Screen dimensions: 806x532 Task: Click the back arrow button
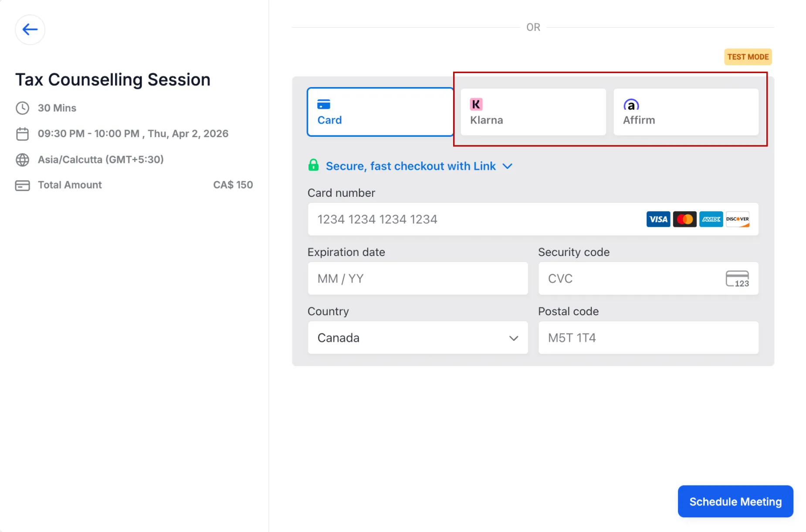(30, 30)
